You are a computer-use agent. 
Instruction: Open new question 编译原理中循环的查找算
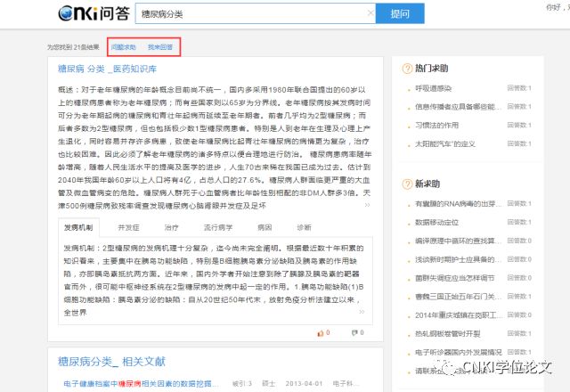tap(459, 241)
